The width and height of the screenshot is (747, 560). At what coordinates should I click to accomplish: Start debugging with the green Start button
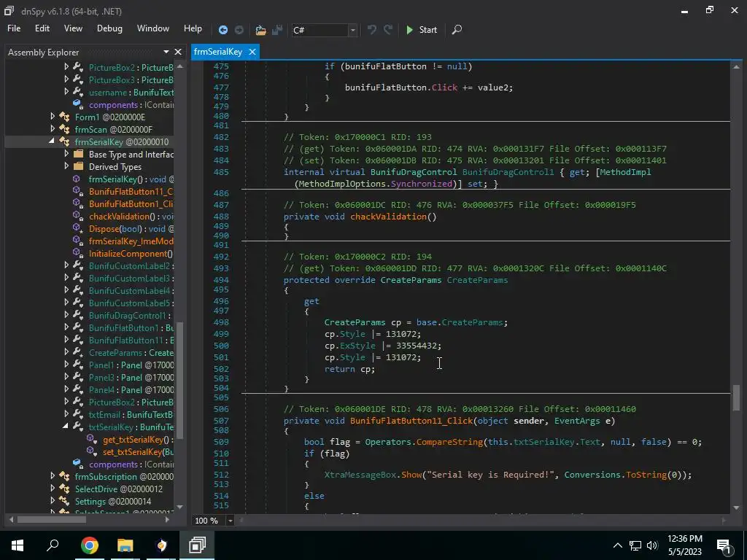coord(421,29)
